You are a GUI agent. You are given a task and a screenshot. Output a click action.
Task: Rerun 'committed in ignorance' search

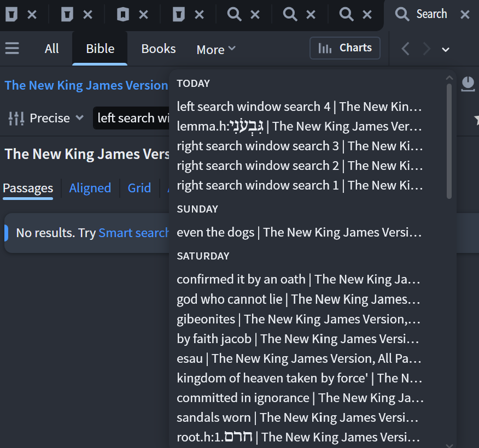coord(300,398)
